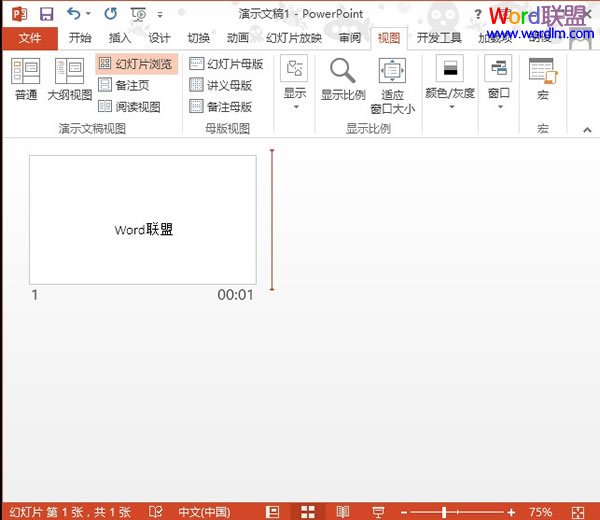Click the 中文(中国) language indicator
This screenshot has height=520, width=600.
[x=204, y=512]
